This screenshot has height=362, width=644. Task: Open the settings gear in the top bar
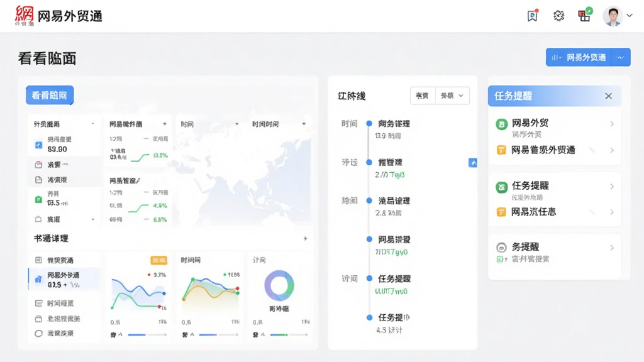pyautogui.click(x=558, y=16)
